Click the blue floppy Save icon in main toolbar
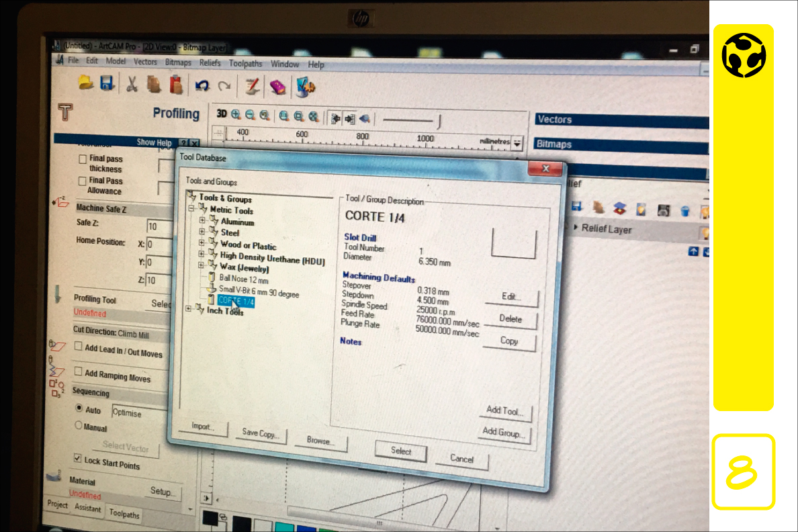 point(107,83)
